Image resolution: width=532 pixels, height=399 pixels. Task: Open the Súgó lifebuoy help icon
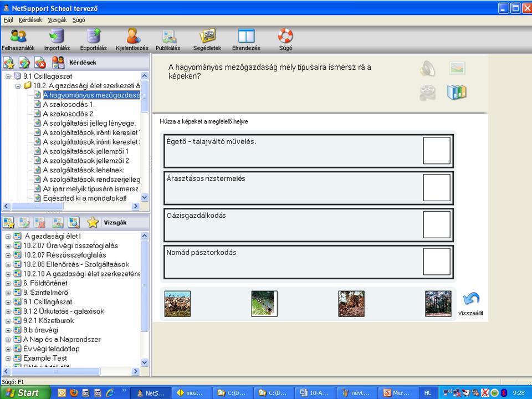point(285,37)
